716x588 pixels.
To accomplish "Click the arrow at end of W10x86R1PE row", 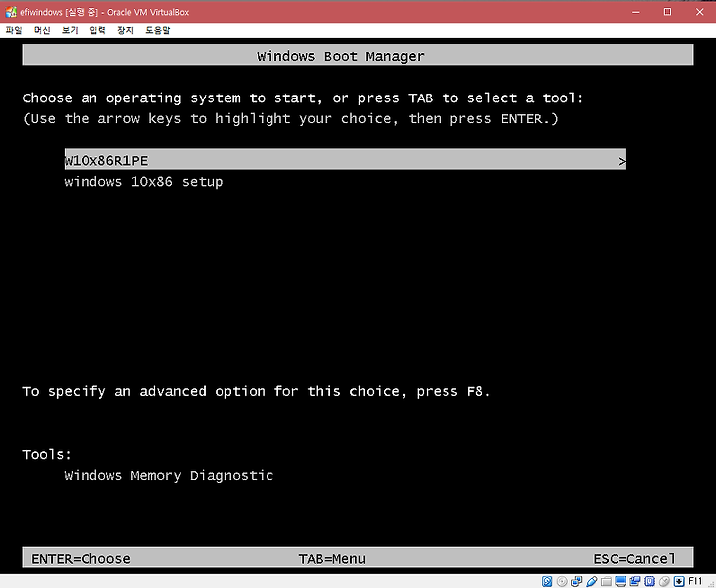I will [x=621, y=161].
